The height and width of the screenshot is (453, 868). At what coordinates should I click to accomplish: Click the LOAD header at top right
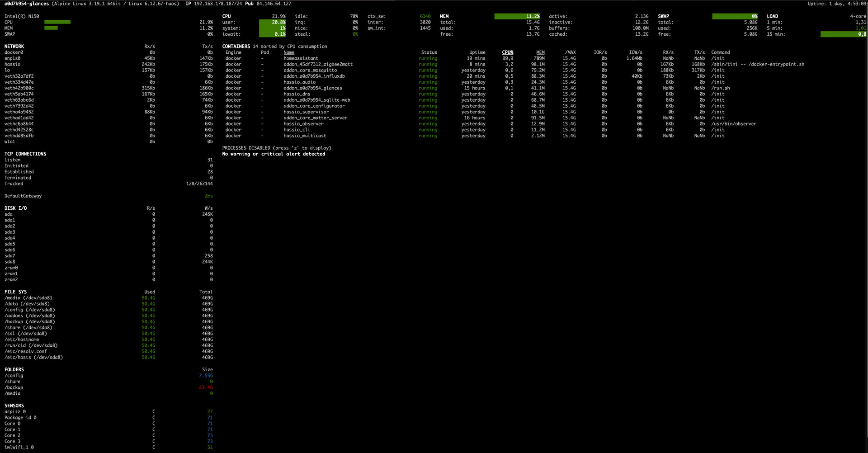[x=772, y=16]
